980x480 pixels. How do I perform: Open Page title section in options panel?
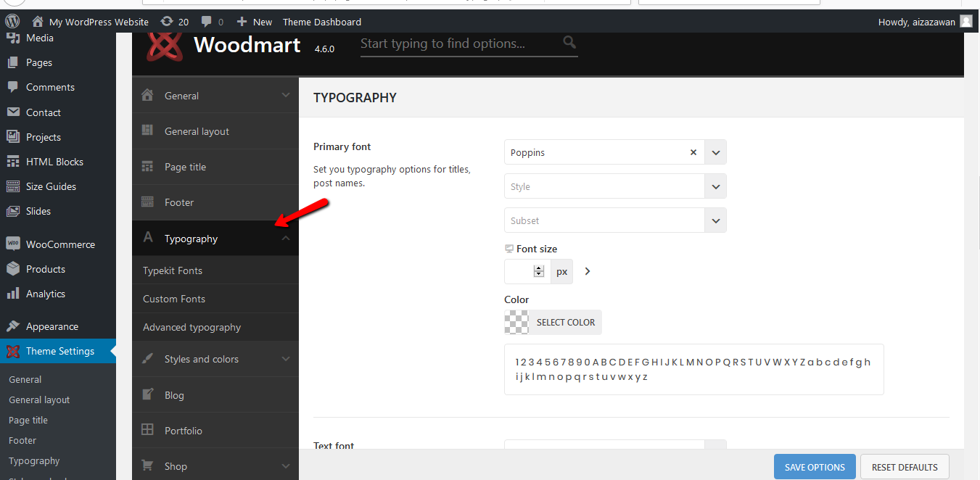click(215, 167)
